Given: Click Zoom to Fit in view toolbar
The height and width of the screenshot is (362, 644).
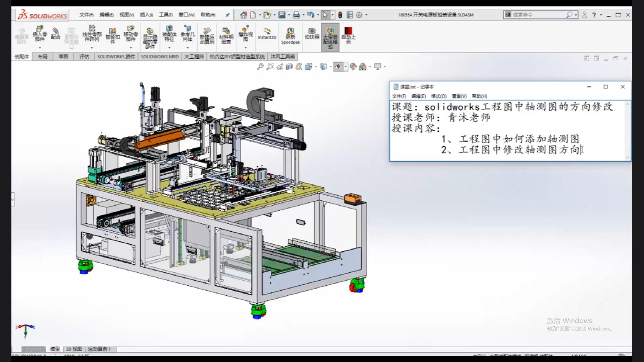Looking at the screenshot, I should pyautogui.click(x=260, y=67).
